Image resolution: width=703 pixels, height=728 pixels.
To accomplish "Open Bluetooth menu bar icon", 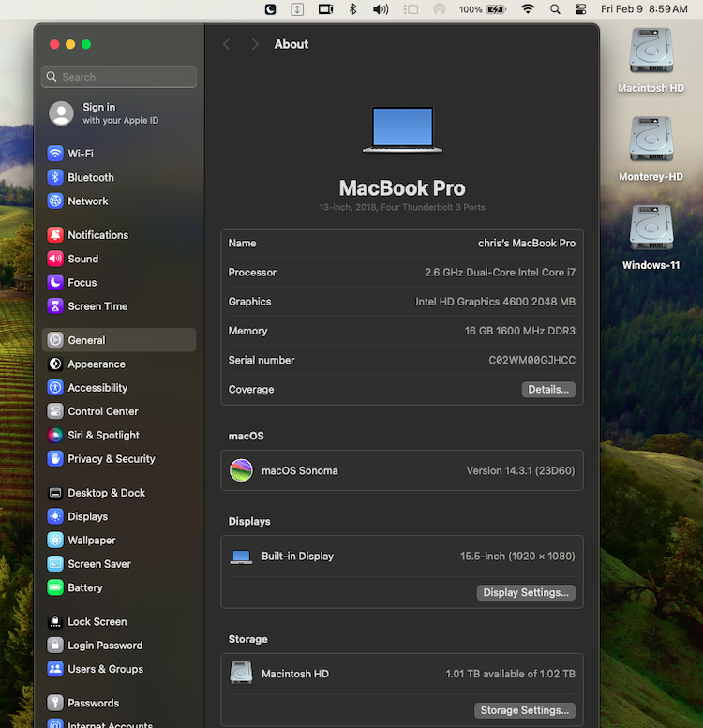I will coord(352,9).
